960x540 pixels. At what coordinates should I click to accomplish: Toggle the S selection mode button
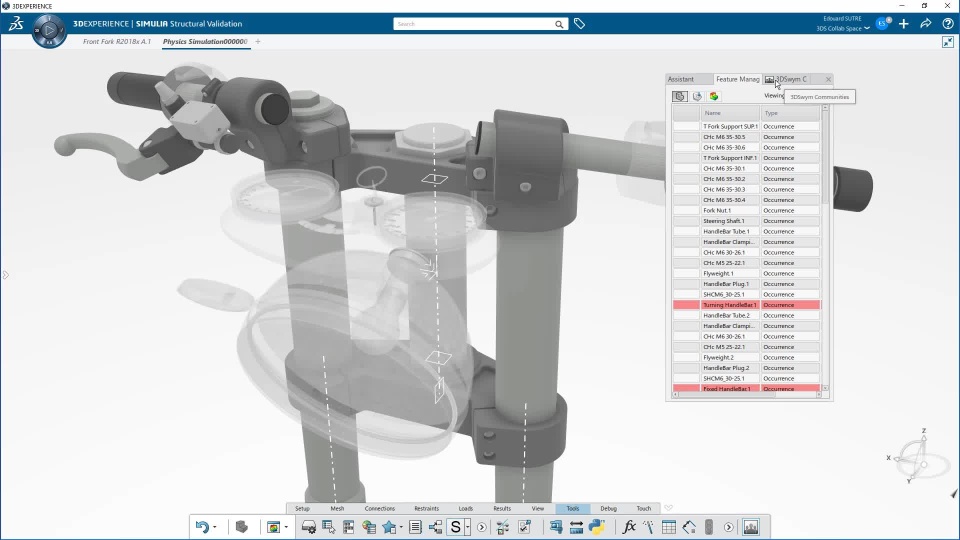456,527
